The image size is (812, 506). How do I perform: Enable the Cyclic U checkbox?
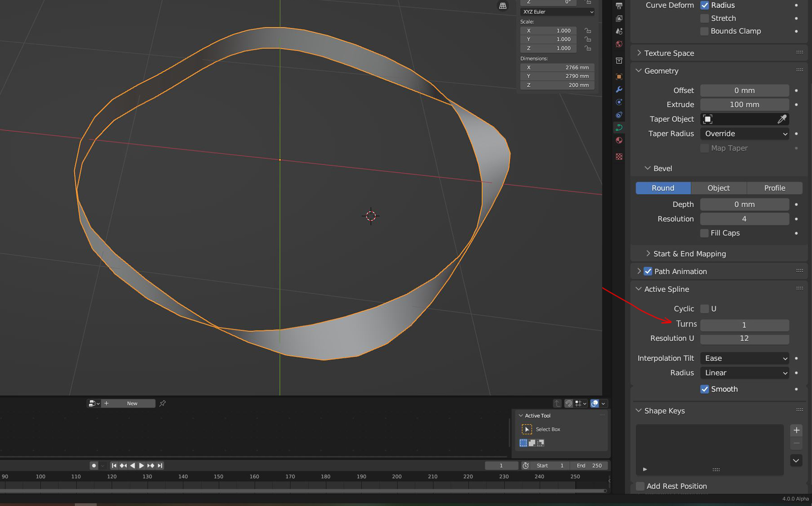click(x=704, y=309)
